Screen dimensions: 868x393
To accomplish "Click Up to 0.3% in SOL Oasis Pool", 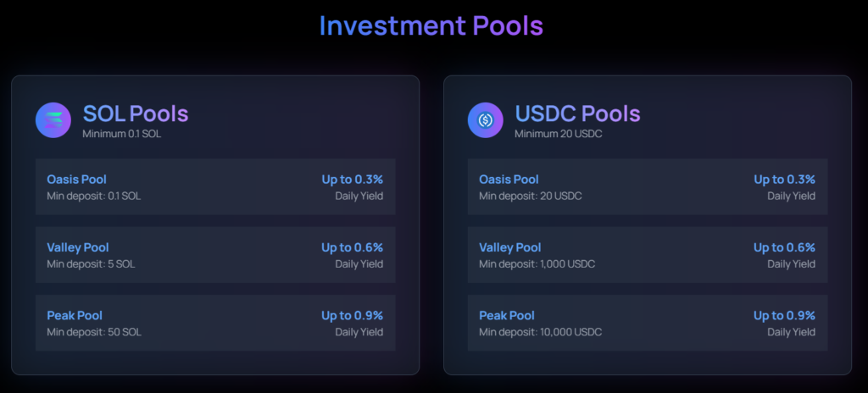I will [x=352, y=180].
